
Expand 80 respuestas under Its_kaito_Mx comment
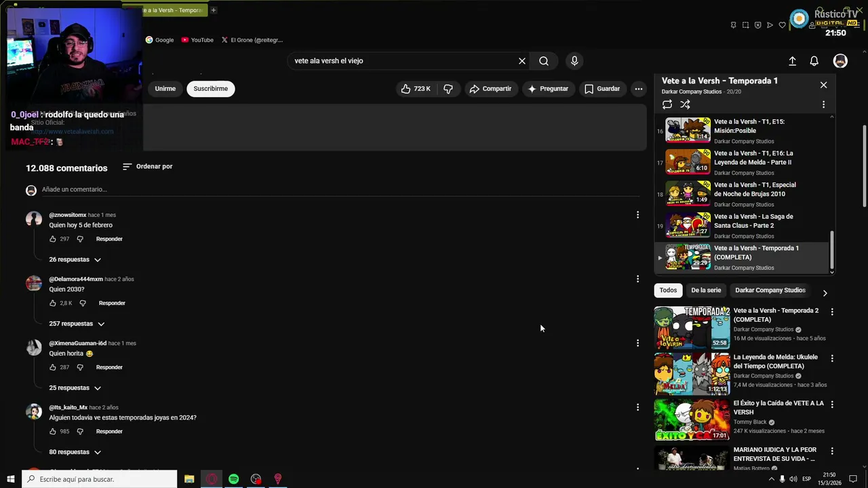pos(75,452)
